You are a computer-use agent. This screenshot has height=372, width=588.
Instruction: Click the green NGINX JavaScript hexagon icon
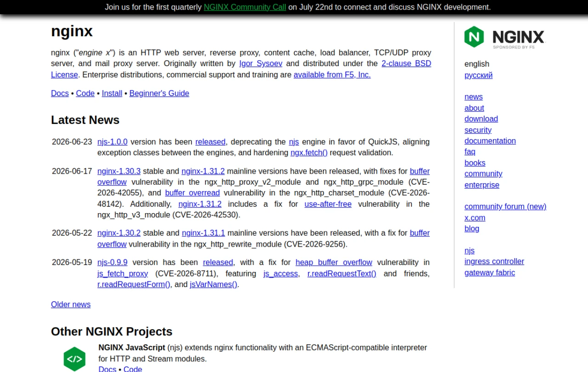pyautogui.click(x=74, y=359)
